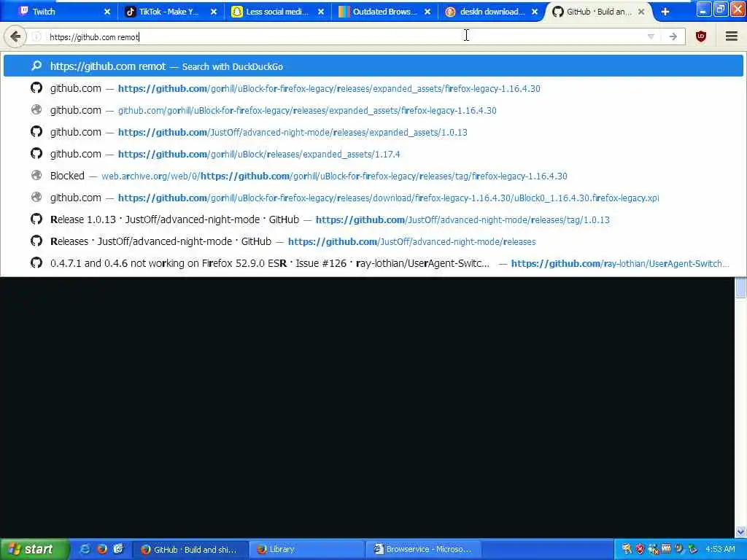
Task: Expand the address bar history dropdown
Action: pos(651,36)
